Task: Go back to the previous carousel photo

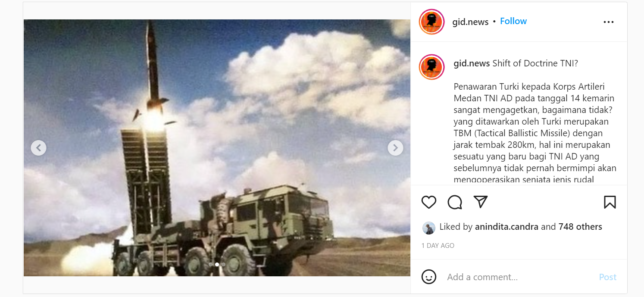Action: pos(38,148)
